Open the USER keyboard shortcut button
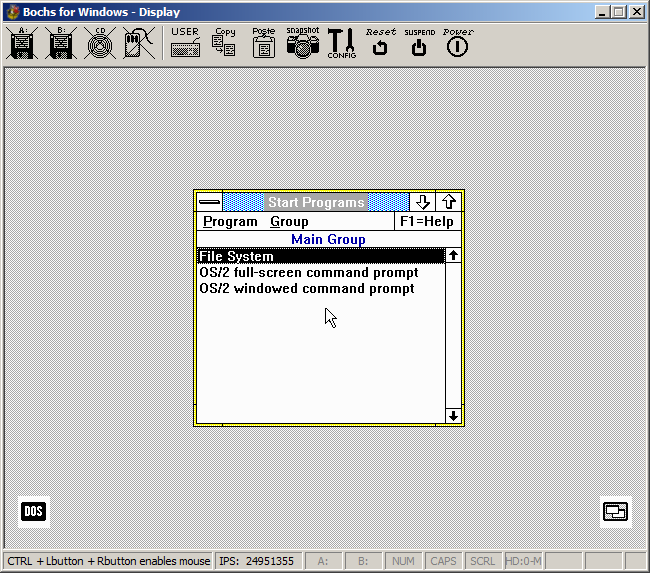 coord(185,43)
